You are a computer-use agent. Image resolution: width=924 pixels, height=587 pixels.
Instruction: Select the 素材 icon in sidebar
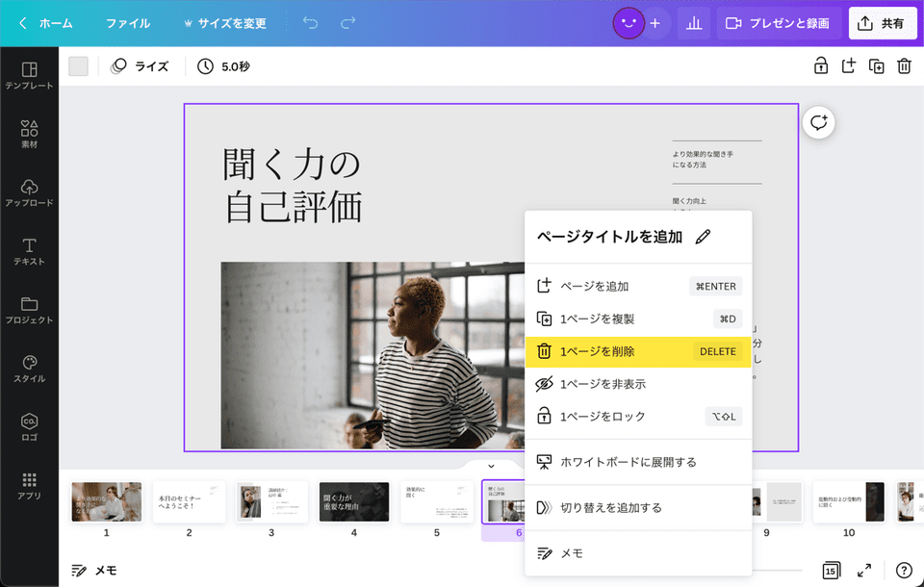(x=31, y=126)
